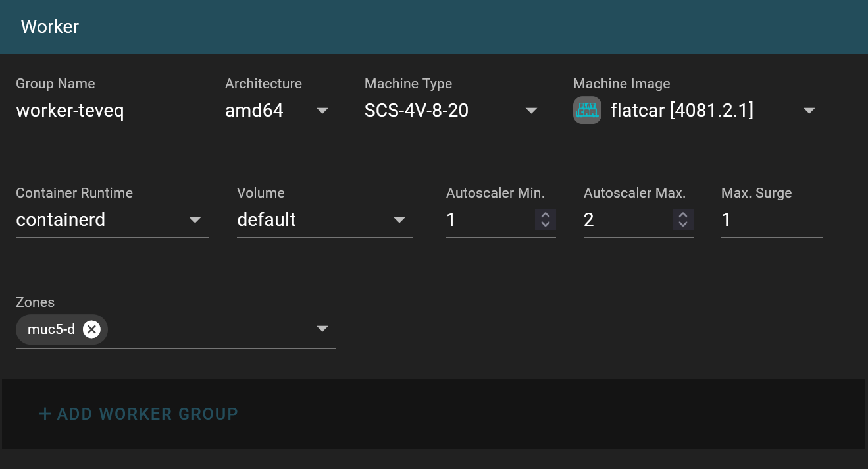Decrease the Autoscaler Max. value

(683, 224)
